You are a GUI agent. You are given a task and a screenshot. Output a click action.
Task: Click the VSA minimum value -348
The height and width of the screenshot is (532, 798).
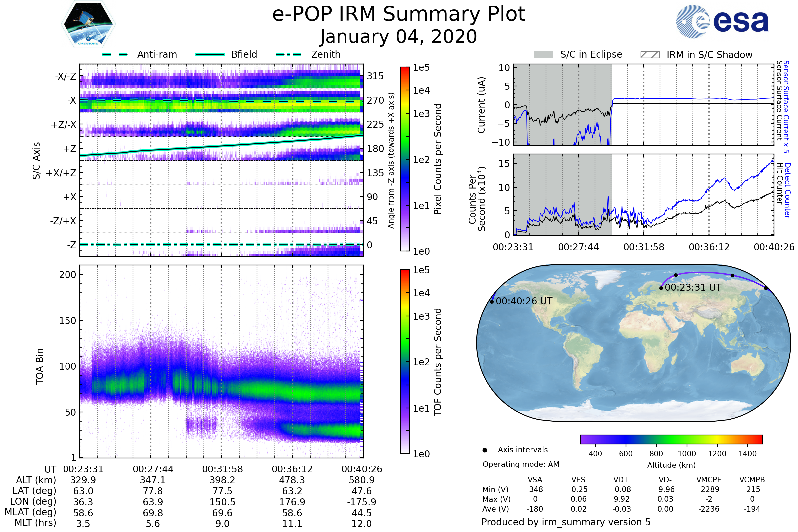tap(535, 489)
